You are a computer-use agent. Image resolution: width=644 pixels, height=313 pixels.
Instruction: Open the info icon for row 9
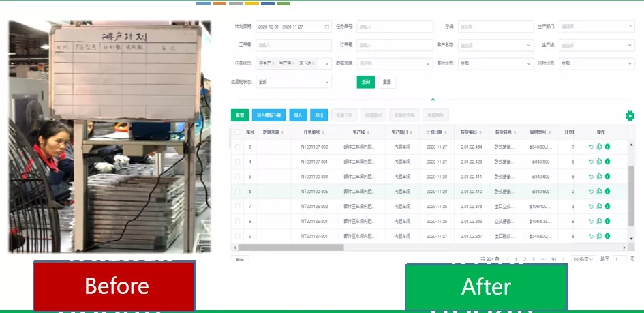[607, 236]
